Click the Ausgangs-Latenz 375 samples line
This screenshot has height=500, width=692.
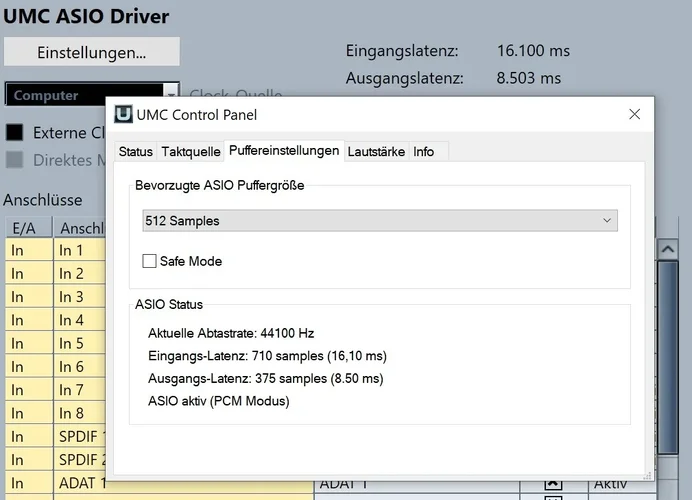(x=266, y=378)
